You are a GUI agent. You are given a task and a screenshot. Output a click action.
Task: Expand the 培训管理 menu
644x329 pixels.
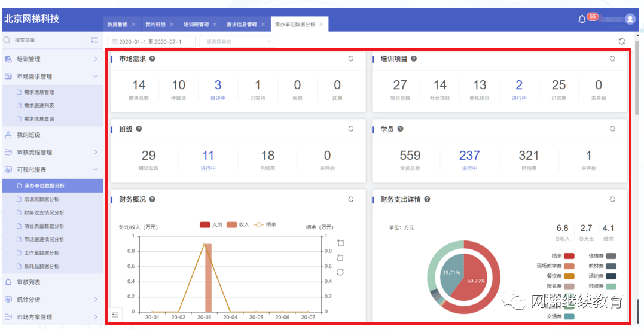(52, 59)
